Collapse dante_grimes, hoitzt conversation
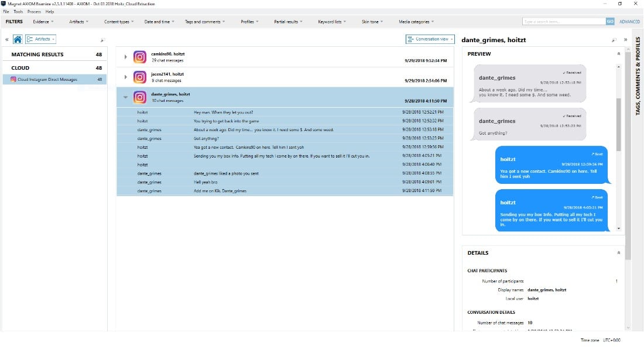The width and height of the screenshot is (644, 349). tap(126, 97)
